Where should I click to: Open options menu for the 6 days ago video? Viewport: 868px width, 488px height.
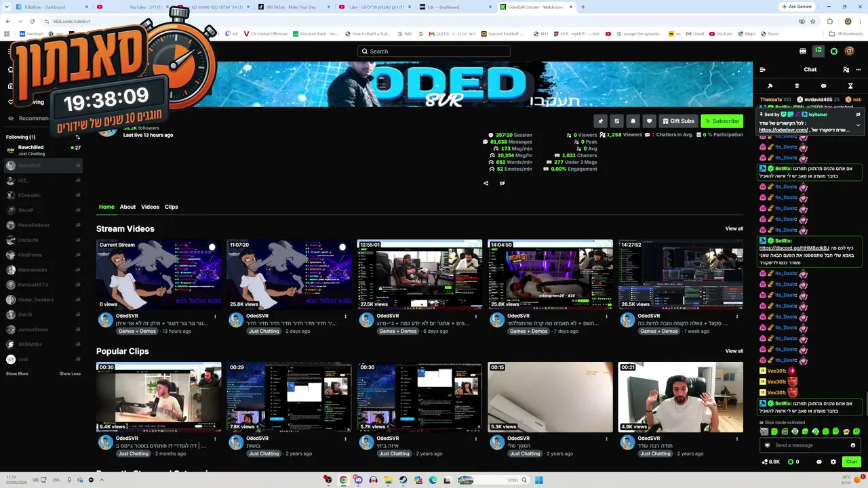pyautogui.click(x=476, y=316)
